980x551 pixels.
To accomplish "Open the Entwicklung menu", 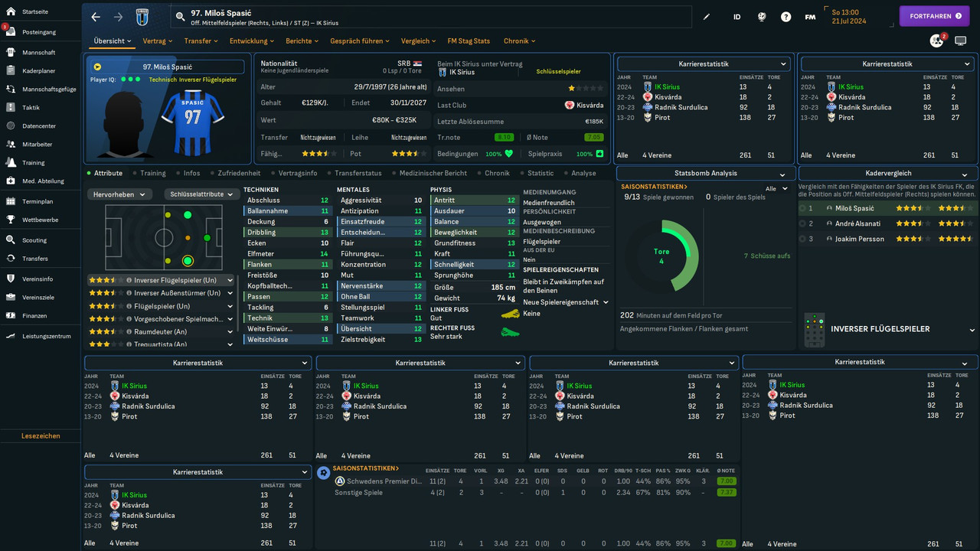I will pyautogui.click(x=252, y=41).
